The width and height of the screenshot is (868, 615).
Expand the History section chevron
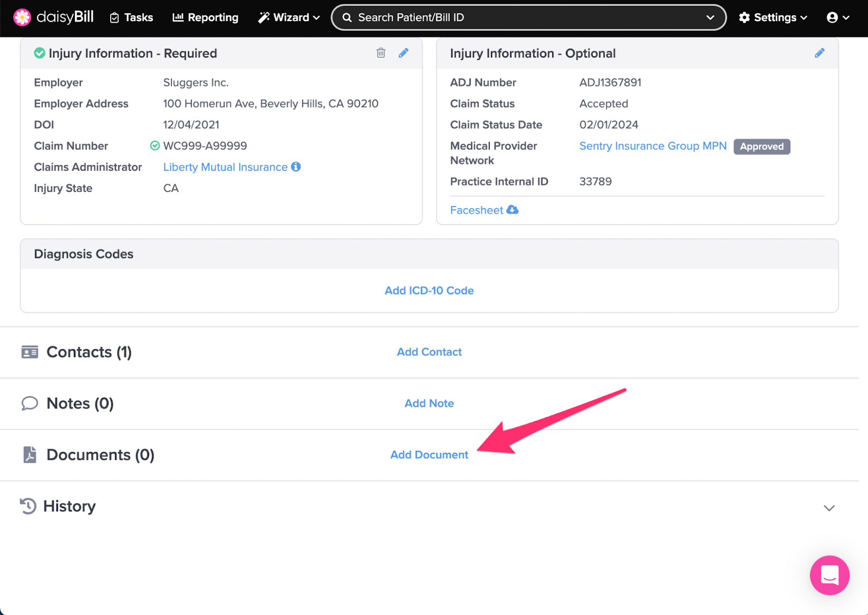point(829,508)
